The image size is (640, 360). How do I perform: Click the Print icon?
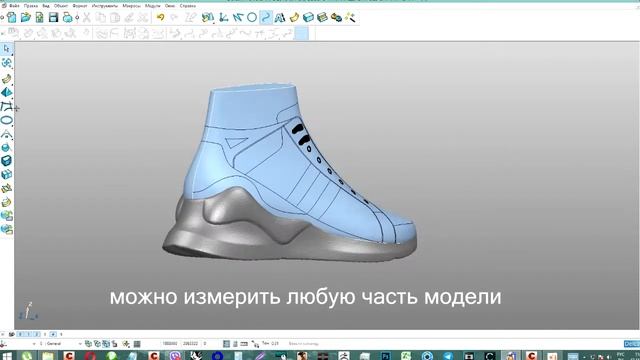[68, 17]
